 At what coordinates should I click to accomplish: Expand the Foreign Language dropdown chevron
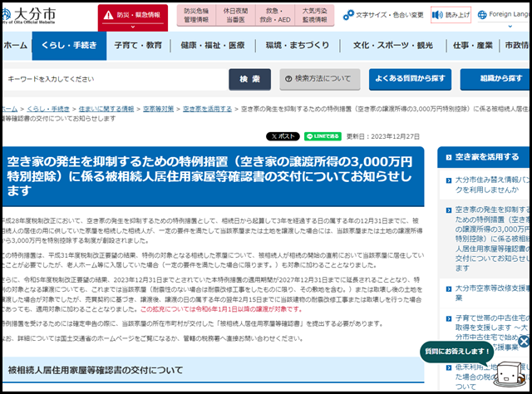pos(510,26)
